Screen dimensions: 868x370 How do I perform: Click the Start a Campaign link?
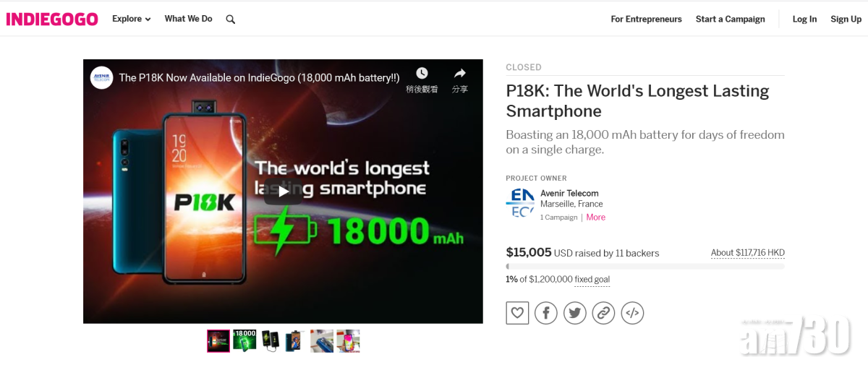730,20
